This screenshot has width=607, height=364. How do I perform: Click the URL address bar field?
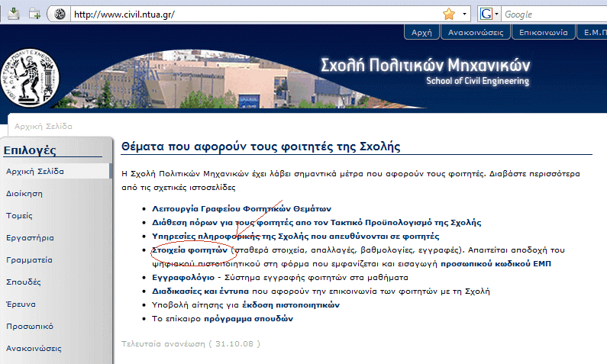point(252,14)
